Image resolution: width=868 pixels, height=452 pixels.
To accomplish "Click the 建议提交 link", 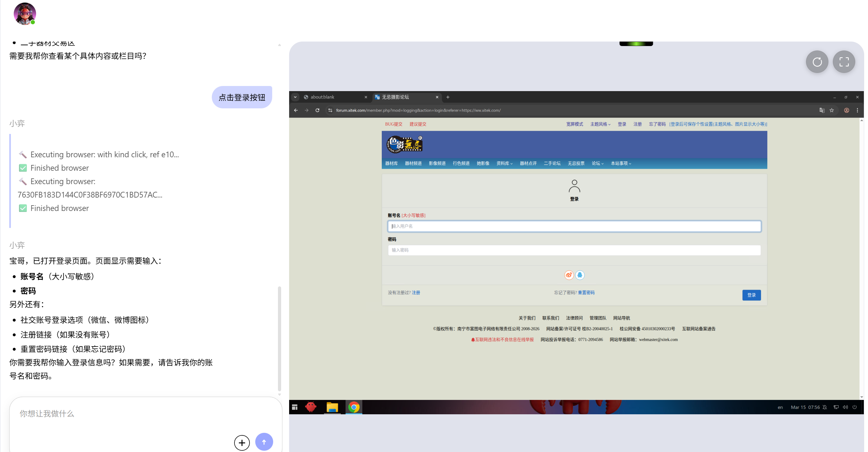I will [418, 124].
